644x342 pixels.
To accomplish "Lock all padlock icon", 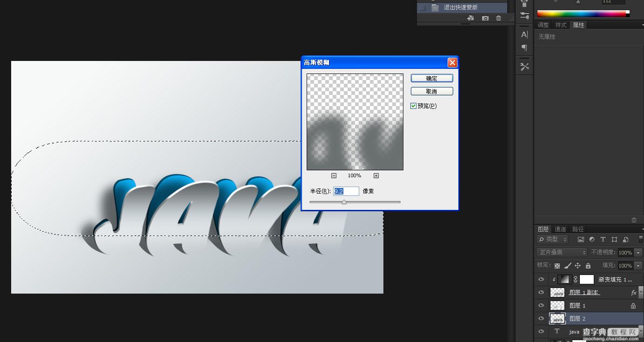I will (x=588, y=265).
